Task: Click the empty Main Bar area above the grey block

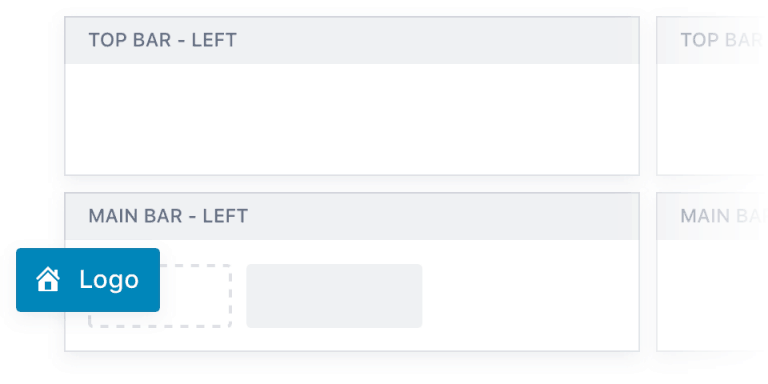Action: point(334,252)
